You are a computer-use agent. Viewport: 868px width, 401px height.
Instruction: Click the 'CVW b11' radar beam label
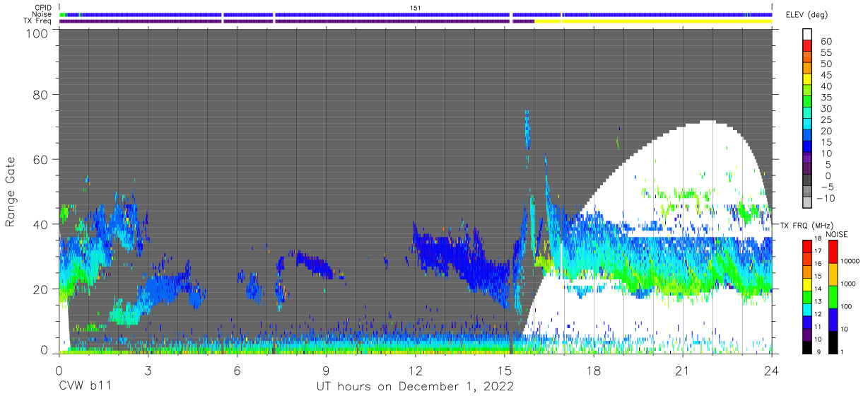point(84,386)
